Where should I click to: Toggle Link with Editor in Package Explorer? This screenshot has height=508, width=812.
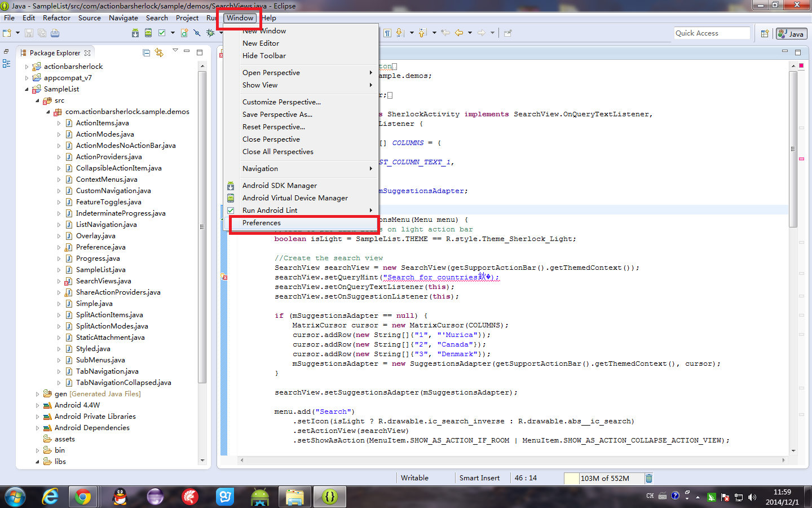click(x=159, y=53)
